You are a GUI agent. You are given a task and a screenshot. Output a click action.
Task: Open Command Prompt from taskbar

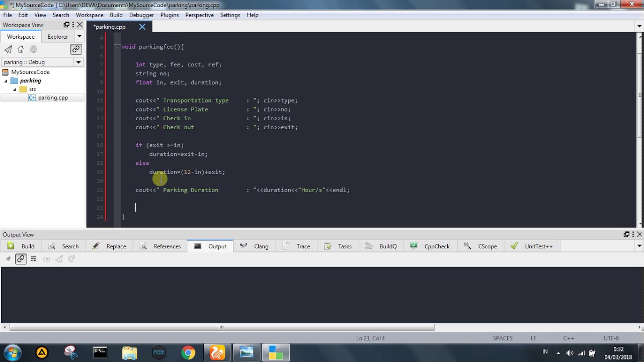[100, 352]
